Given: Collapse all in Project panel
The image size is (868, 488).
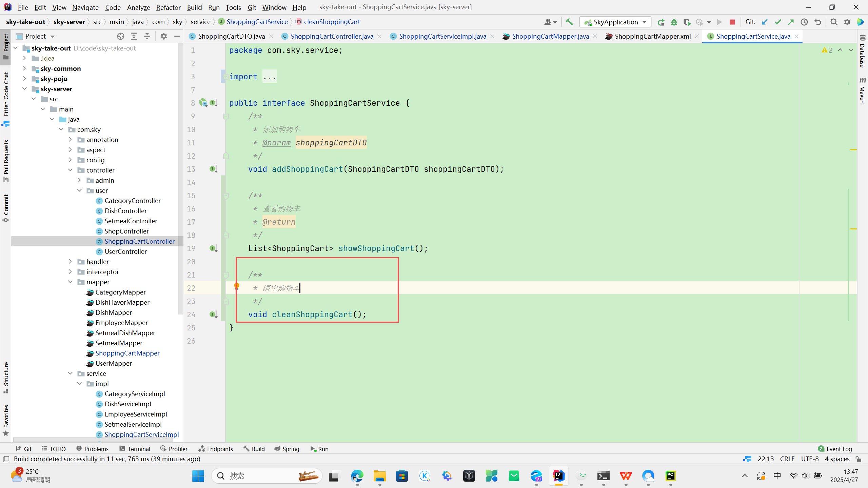Looking at the screenshot, I should tap(147, 36).
